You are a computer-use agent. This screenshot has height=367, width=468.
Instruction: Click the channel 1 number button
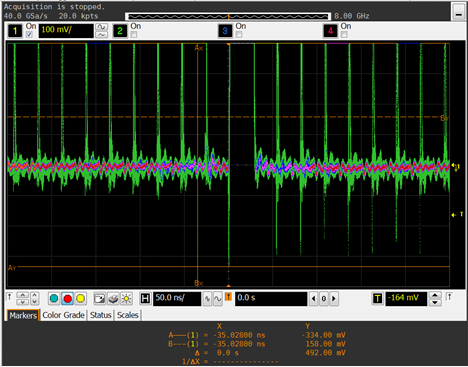(15, 31)
